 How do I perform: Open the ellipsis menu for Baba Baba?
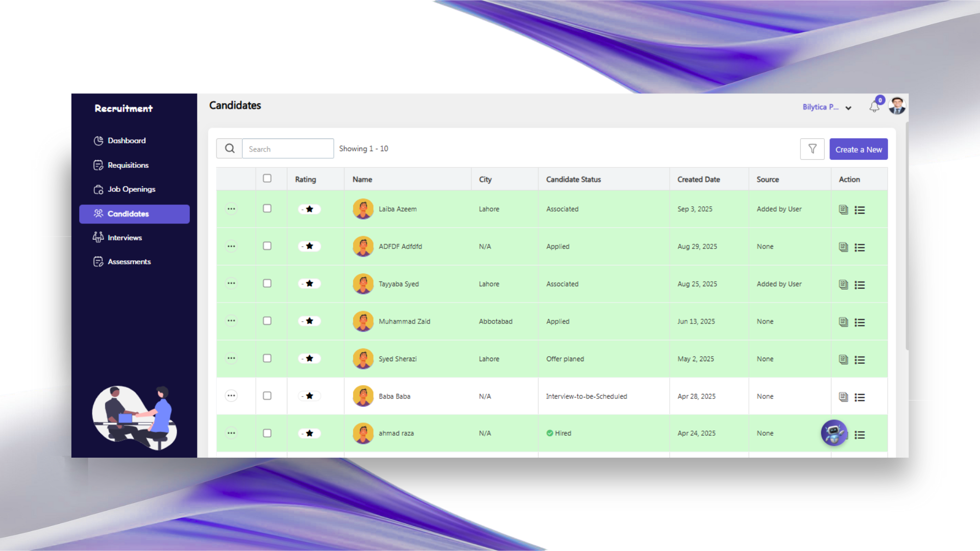(231, 396)
